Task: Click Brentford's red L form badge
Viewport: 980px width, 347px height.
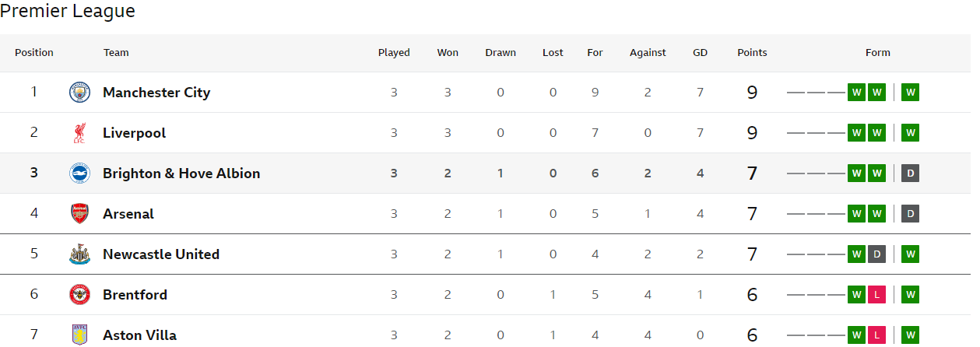Action: click(x=876, y=295)
